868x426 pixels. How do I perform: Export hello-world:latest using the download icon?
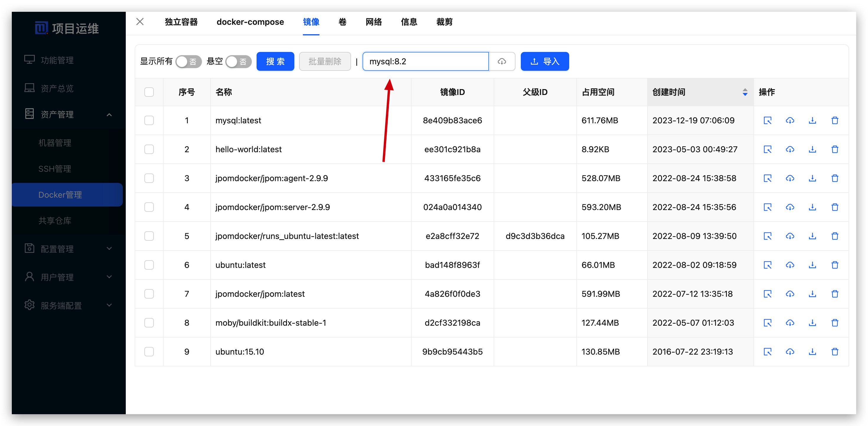click(x=812, y=149)
